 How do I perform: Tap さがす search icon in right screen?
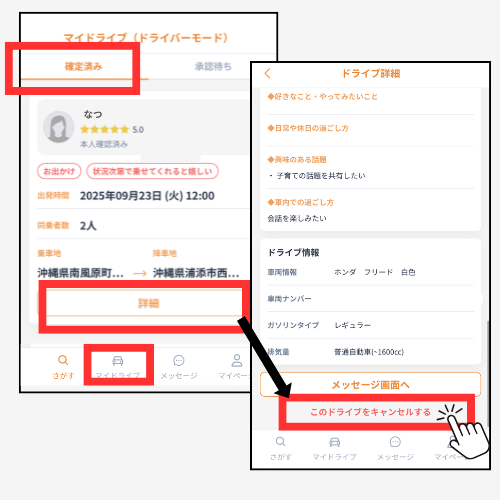[x=281, y=442]
